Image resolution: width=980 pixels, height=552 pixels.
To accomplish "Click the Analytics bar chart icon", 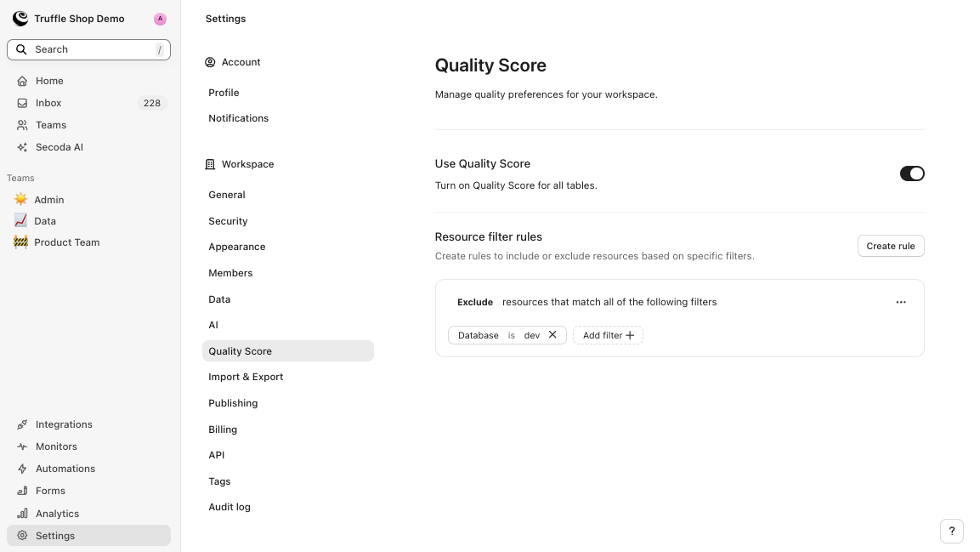I will (22, 514).
